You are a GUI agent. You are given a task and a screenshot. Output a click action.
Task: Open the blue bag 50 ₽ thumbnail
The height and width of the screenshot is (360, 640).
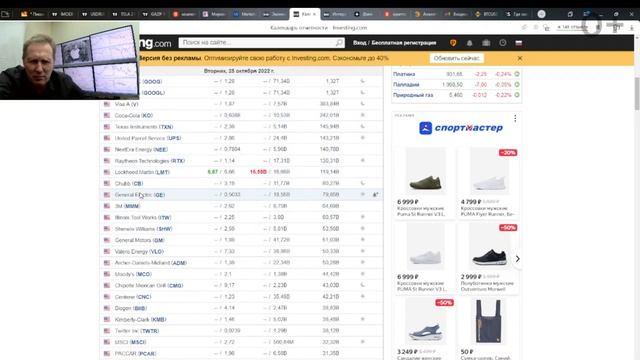[488, 322]
